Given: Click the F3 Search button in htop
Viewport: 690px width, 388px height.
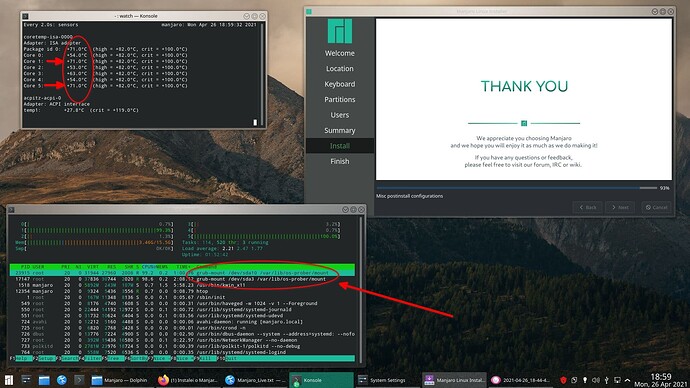Looking at the screenshot, I should 67,359.
